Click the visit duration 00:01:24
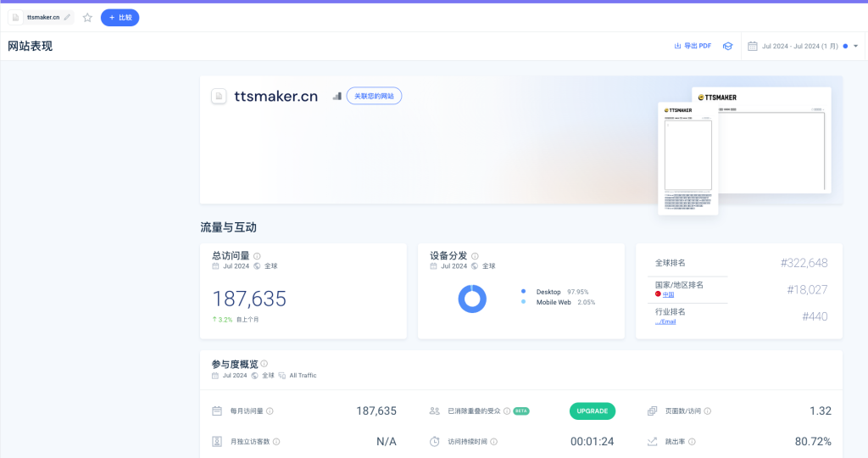This screenshot has width=868, height=458. (x=593, y=441)
